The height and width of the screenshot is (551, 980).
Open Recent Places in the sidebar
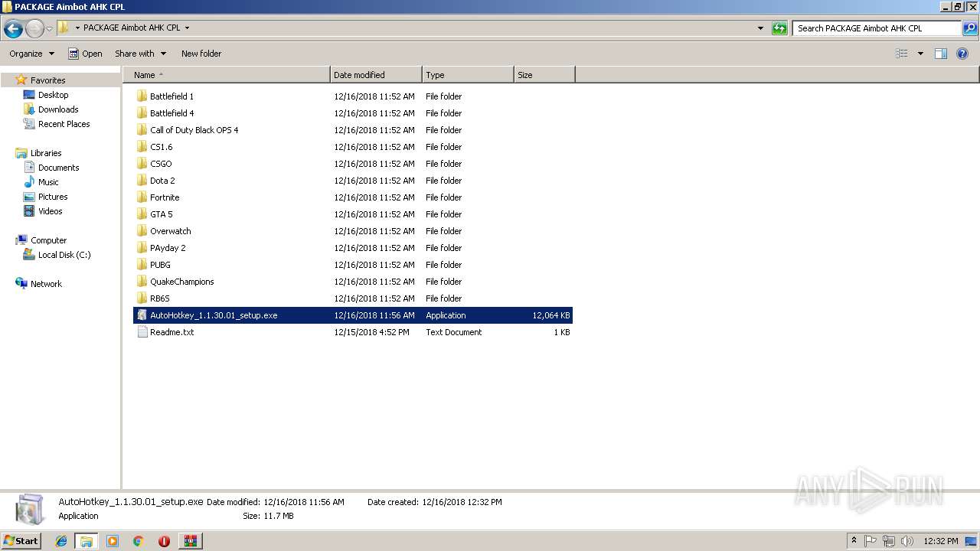pyautogui.click(x=64, y=124)
